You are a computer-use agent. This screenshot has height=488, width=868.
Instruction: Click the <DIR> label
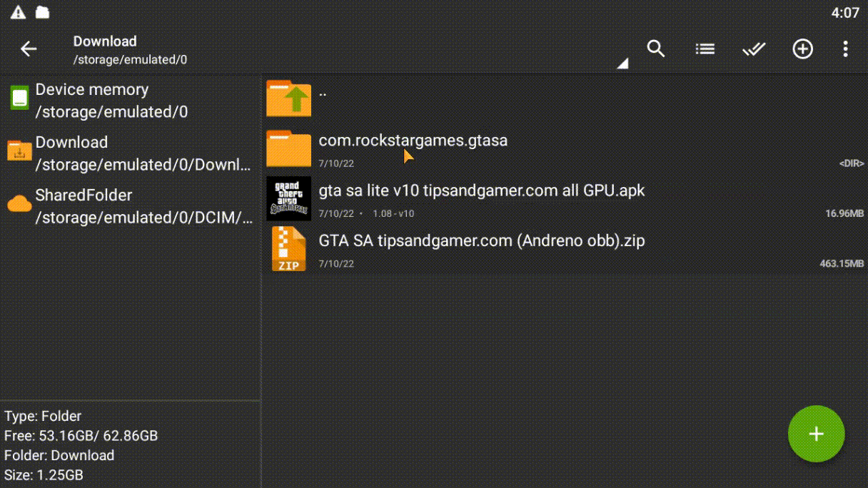click(852, 163)
